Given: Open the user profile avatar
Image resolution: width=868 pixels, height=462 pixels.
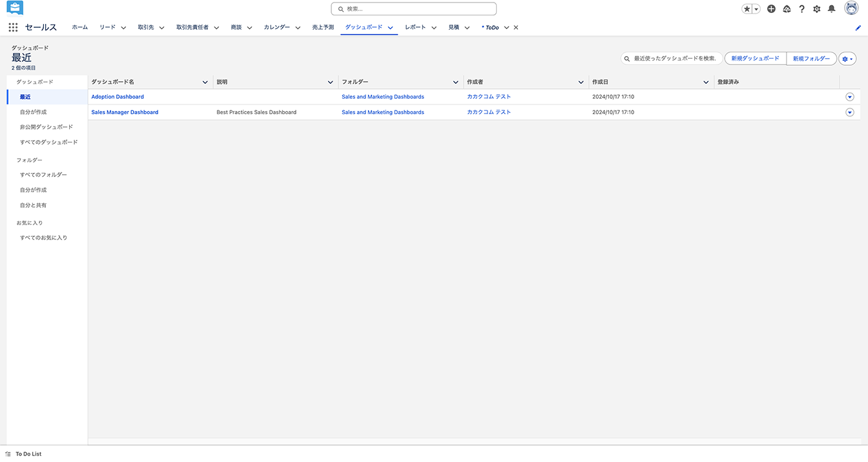Looking at the screenshot, I should 851,8.
